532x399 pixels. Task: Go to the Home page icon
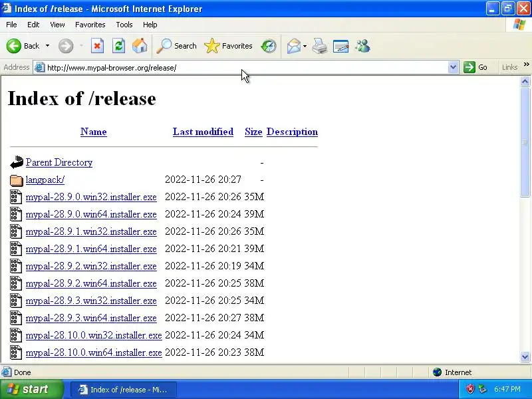(140, 46)
